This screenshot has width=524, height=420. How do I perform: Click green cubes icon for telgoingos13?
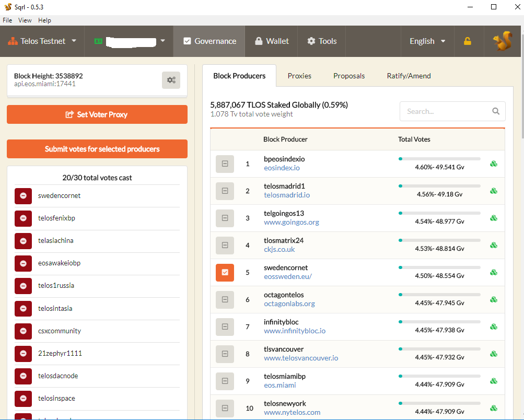click(494, 218)
